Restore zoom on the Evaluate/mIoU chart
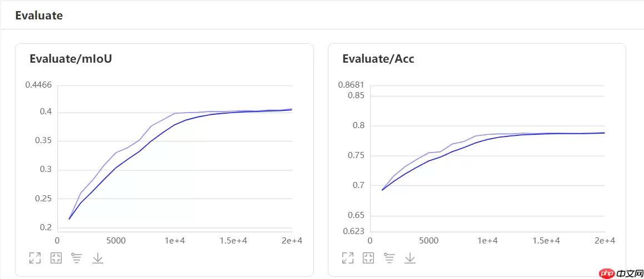This screenshot has height=279, width=644. point(56,258)
